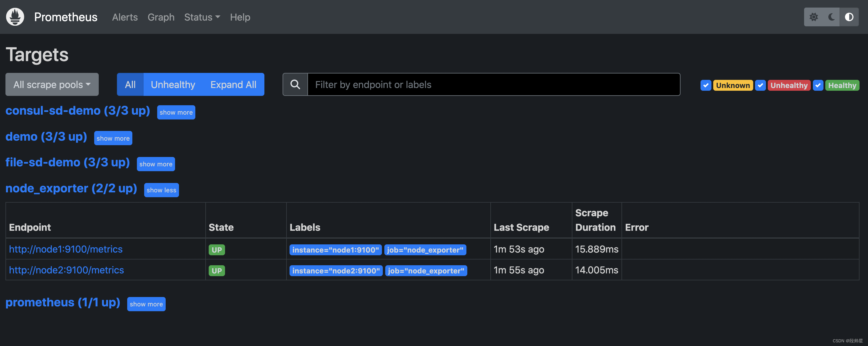Viewport: 868px width, 346px height.
Task: Click job label badge in node2 row
Action: pyautogui.click(x=426, y=271)
